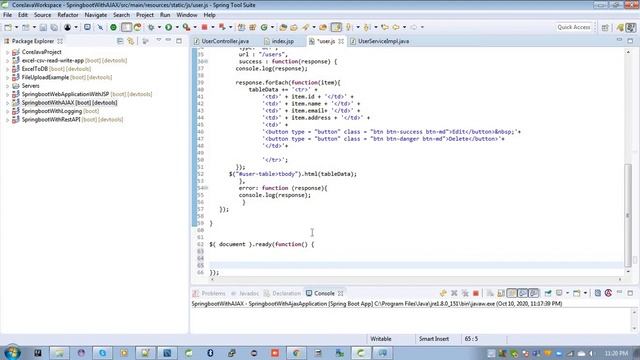This screenshot has height=360, width=640.
Task: Click the green Run toolbar button
Action: 168,27
